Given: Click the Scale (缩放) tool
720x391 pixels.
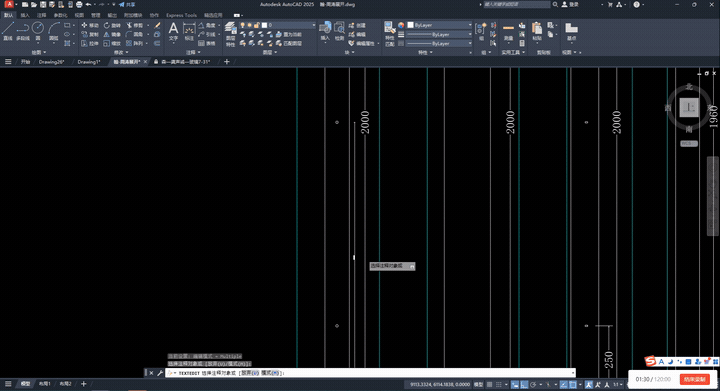Looking at the screenshot, I should point(112,43).
